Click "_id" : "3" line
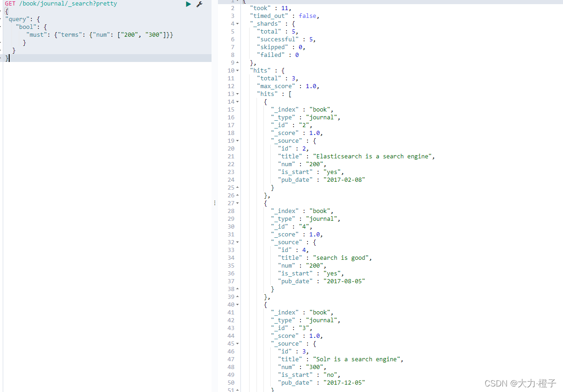 click(292, 328)
